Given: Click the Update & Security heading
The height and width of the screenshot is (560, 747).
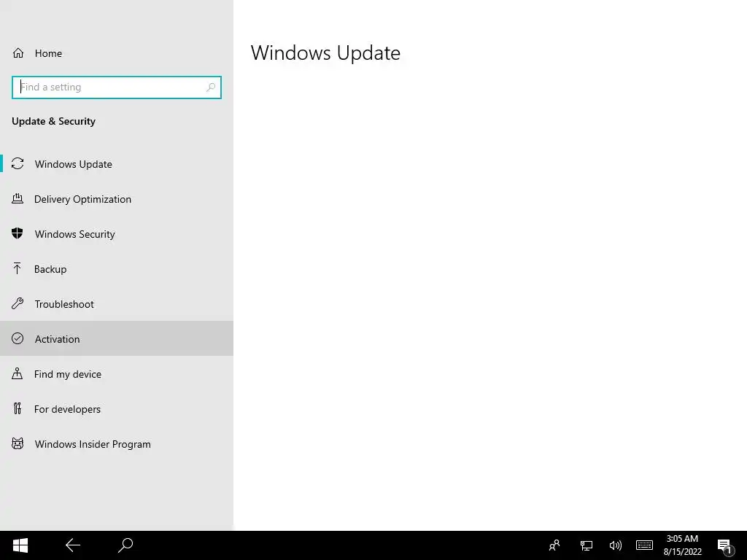Looking at the screenshot, I should [53, 121].
